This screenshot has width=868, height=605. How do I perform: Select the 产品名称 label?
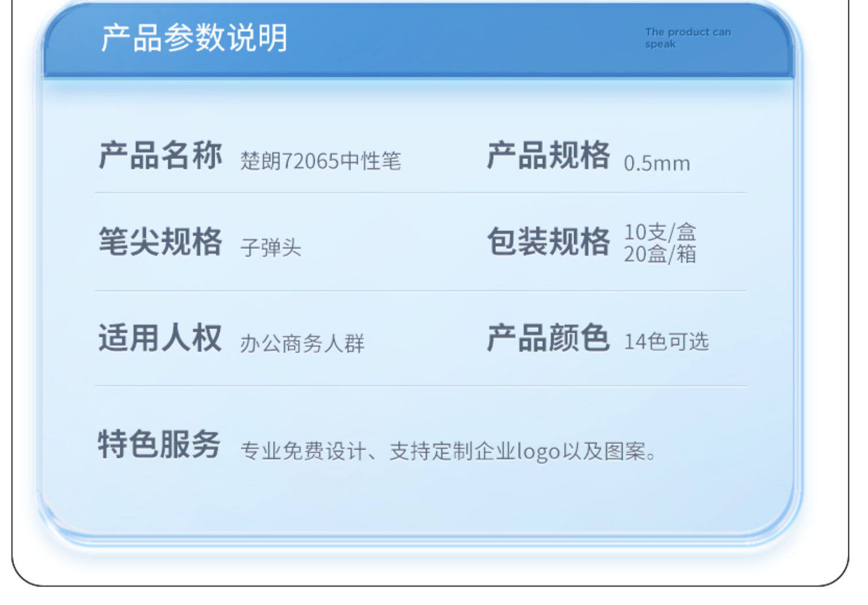[x=160, y=155]
